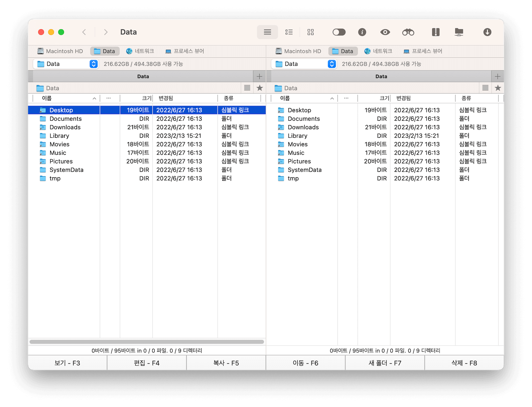
Task: Click the 편집 - F4 button
Action: (x=147, y=363)
